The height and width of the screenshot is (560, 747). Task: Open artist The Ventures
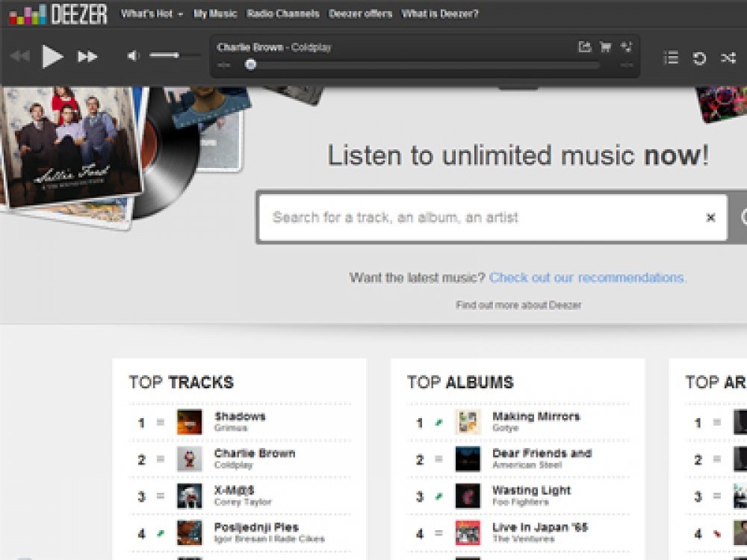(523, 539)
